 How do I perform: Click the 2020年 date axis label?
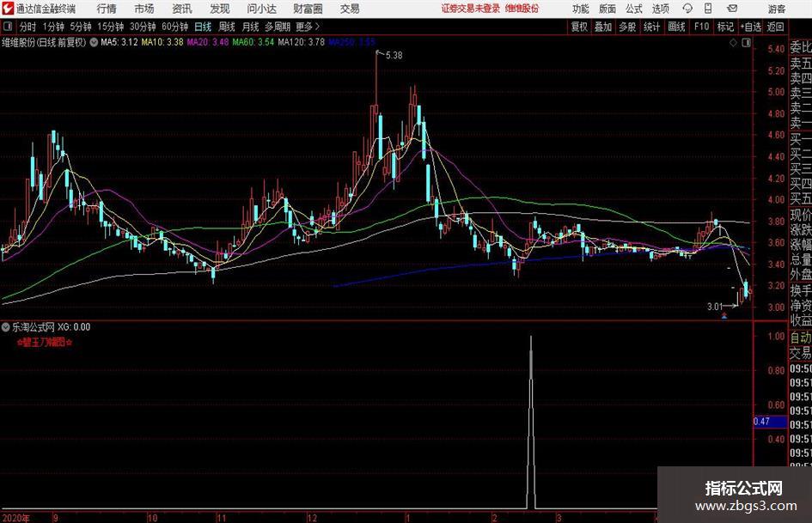(x=15, y=518)
